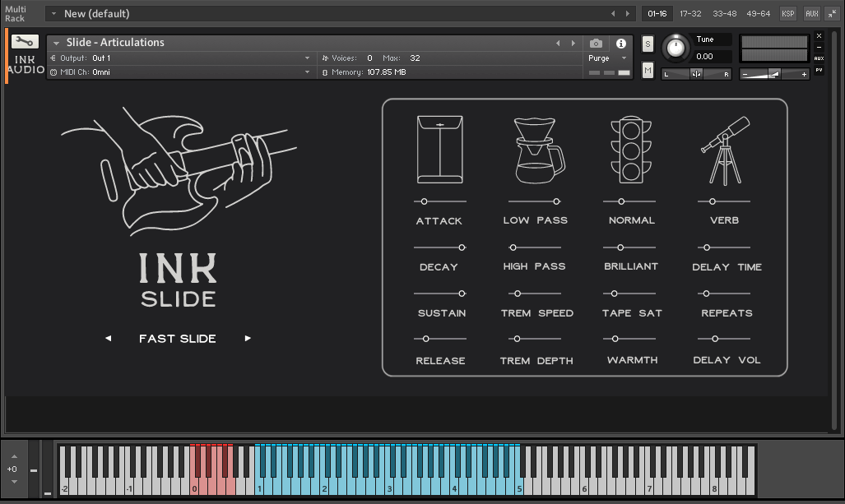Image resolution: width=845 pixels, height=504 pixels.
Task: Mute the Slide instrument
Action: pos(648,72)
